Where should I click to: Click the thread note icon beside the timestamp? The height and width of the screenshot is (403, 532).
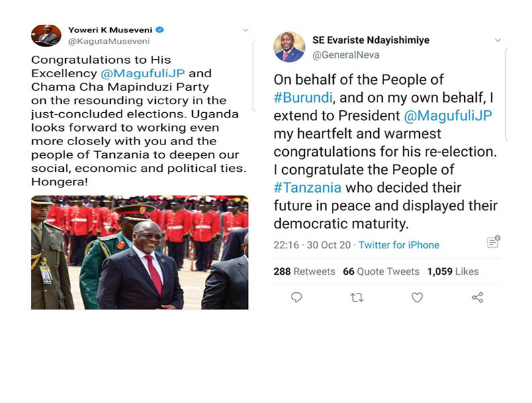(x=493, y=242)
